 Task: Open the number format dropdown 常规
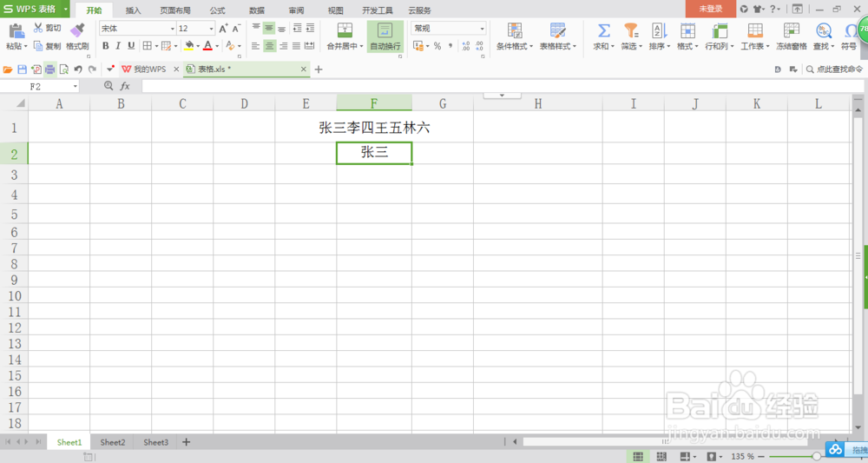[482, 29]
